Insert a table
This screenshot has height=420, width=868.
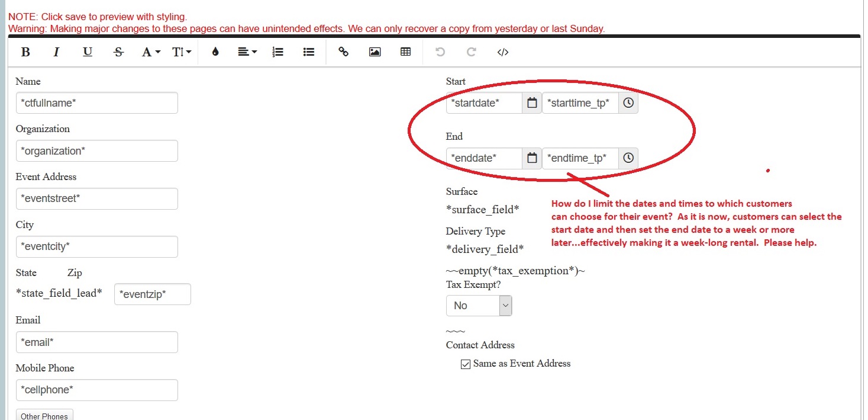pyautogui.click(x=405, y=52)
